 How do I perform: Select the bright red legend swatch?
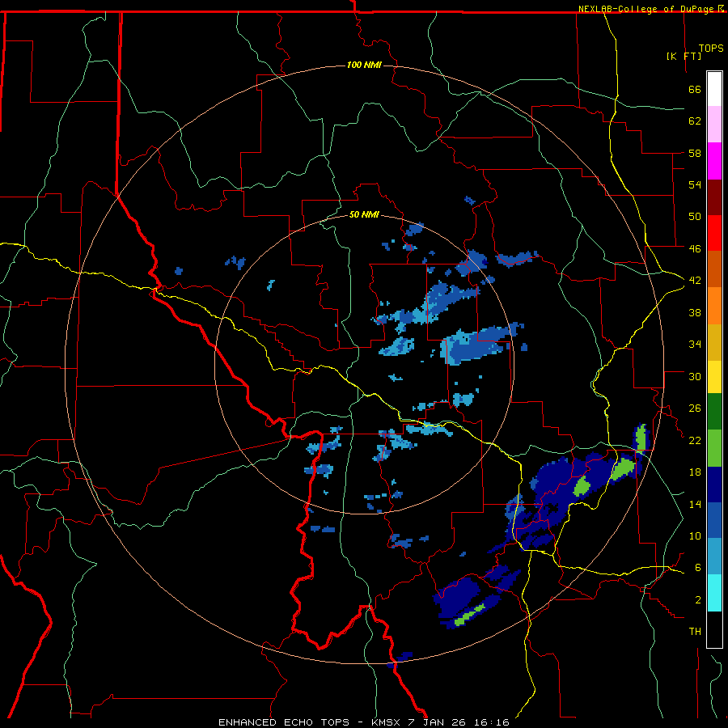click(x=714, y=233)
